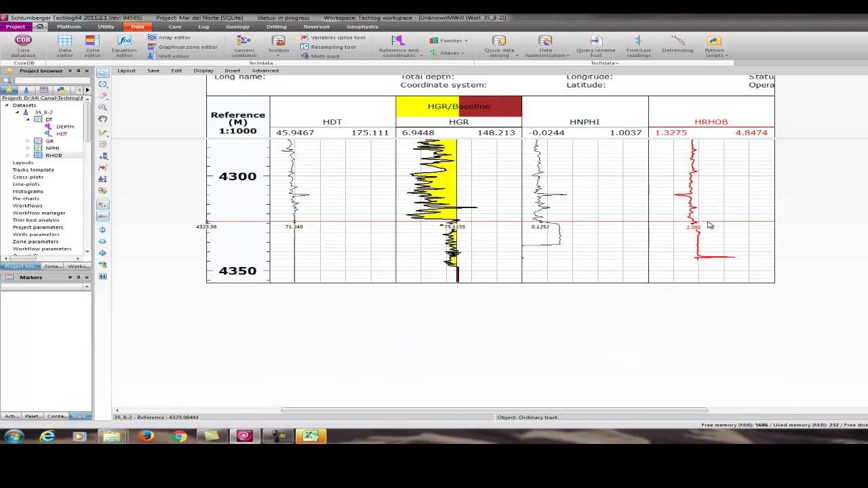Viewport: 868px width, 488px height.
Task: Select the HDT variable in tree
Action: click(62, 134)
